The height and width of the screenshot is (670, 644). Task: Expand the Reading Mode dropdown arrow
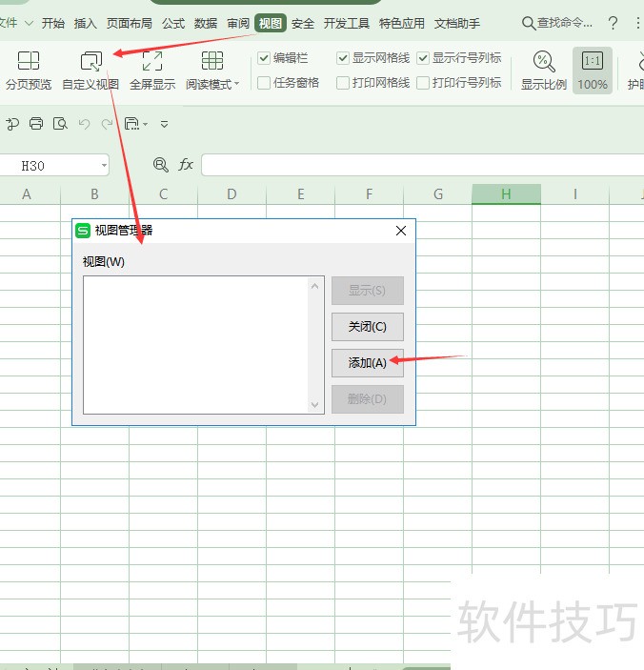(x=237, y=84)
